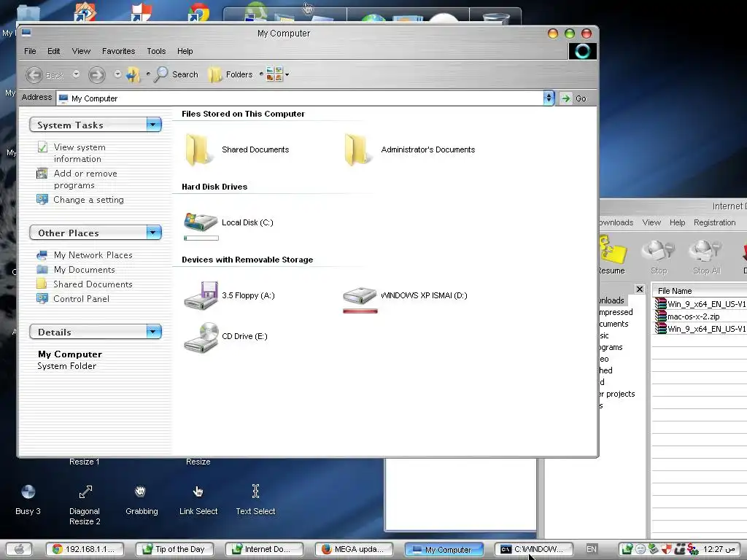Click the Address field showing My Computer
Screen dimensions: 747x560
click(300, 98)
